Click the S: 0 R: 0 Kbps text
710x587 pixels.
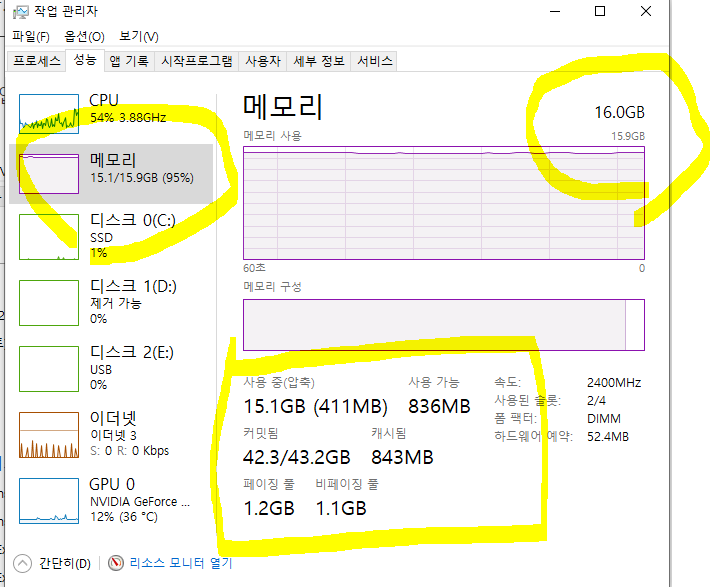(130, 451)
